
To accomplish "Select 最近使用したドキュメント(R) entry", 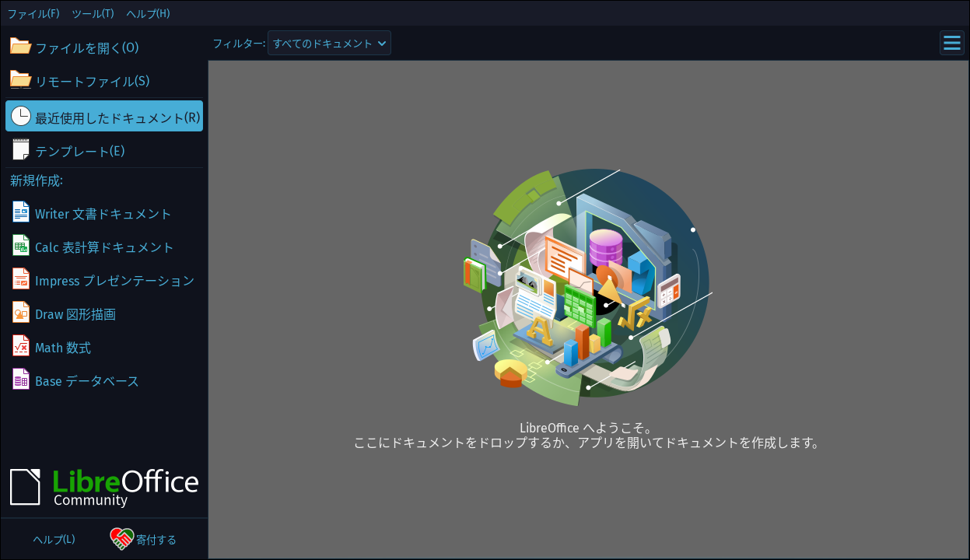I will tap(104, 117).
